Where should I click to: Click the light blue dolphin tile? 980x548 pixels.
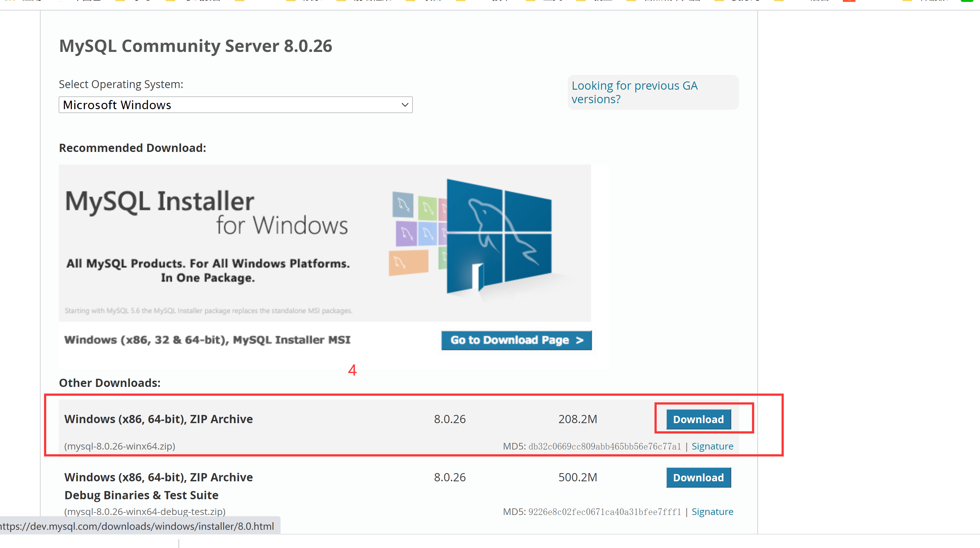coord(428,233)
